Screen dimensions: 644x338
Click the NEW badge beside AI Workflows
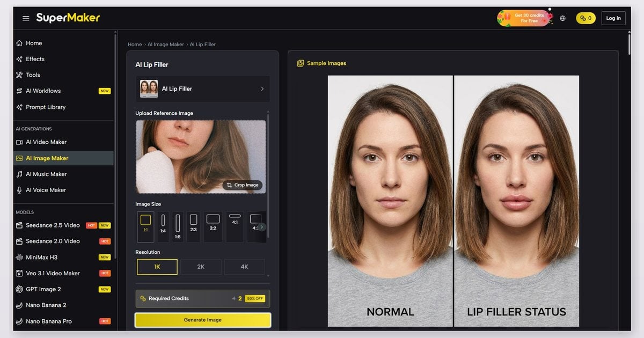(x=105, y=91)
